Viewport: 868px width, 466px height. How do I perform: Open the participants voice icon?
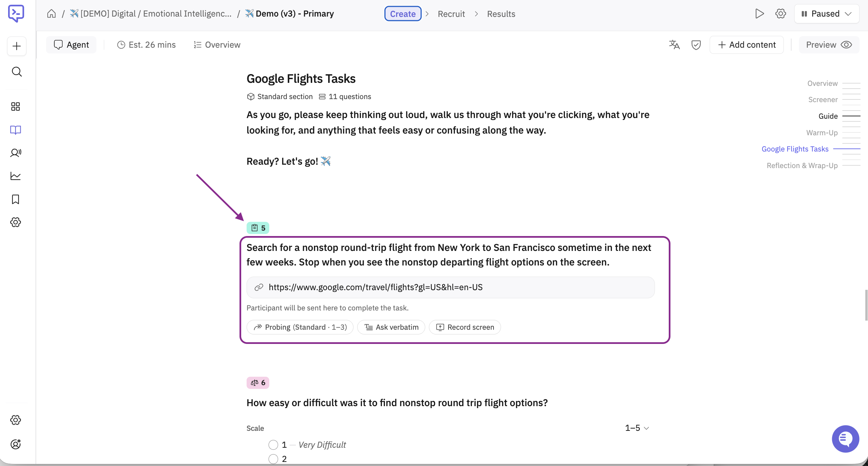pyautogui.click(x=16, y=153)
